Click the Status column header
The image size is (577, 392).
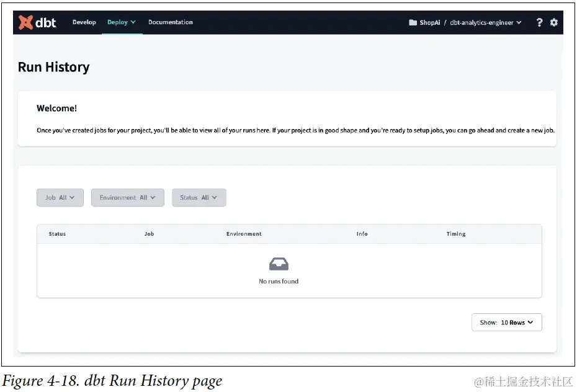tap(58, 234)
